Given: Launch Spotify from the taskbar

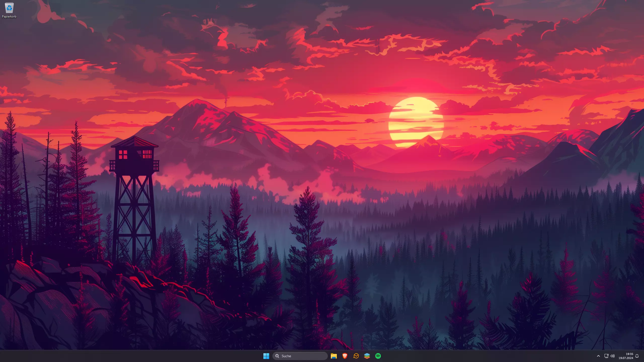Looking at the screenshot, I should pyautogui.click(x=378, y=356).
